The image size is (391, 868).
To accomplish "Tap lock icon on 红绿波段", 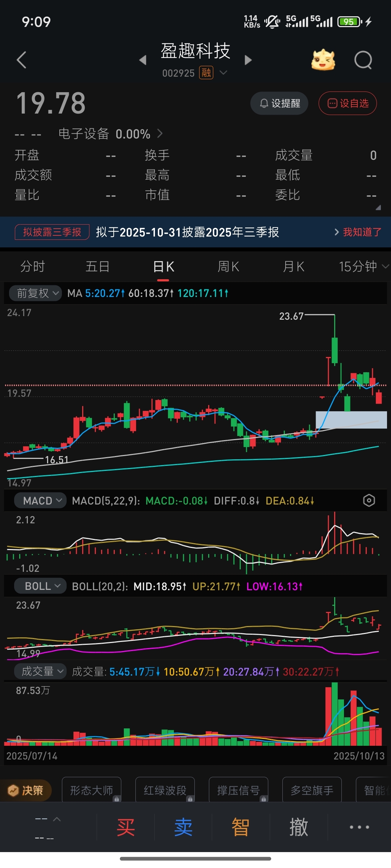I will (x=190, y=799).
